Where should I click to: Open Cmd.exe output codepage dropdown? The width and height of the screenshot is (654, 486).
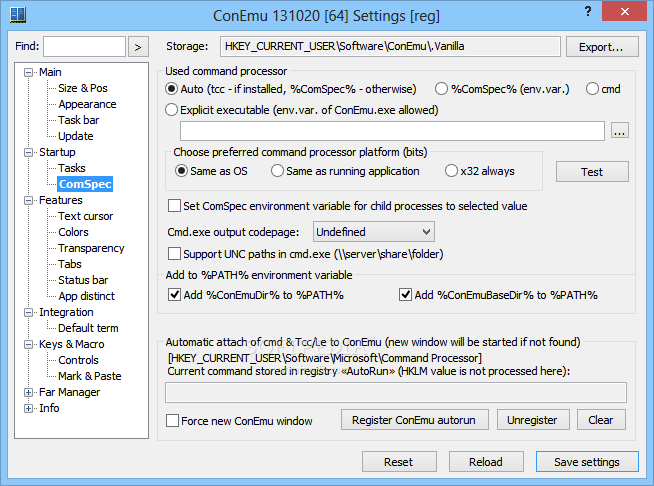(x=374, y=232)
